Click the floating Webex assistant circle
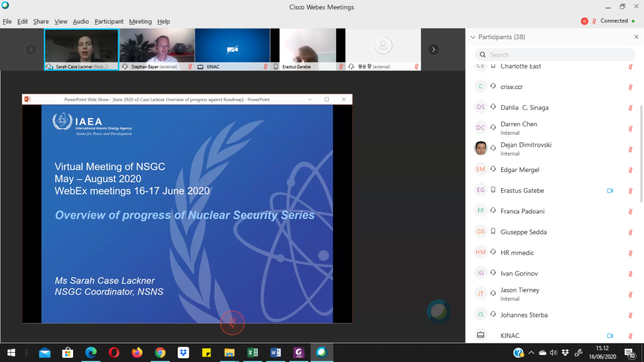Viewport: 644px width, 362px height. coord(438,311)
